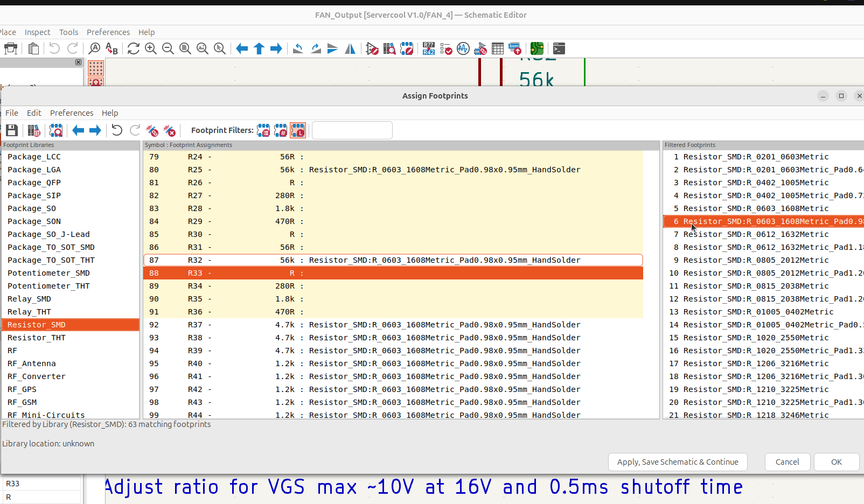The height and width of the screenshot is (504, 864).
Task: Select row 92 R37 4.7k symbol
Action: 393,325
